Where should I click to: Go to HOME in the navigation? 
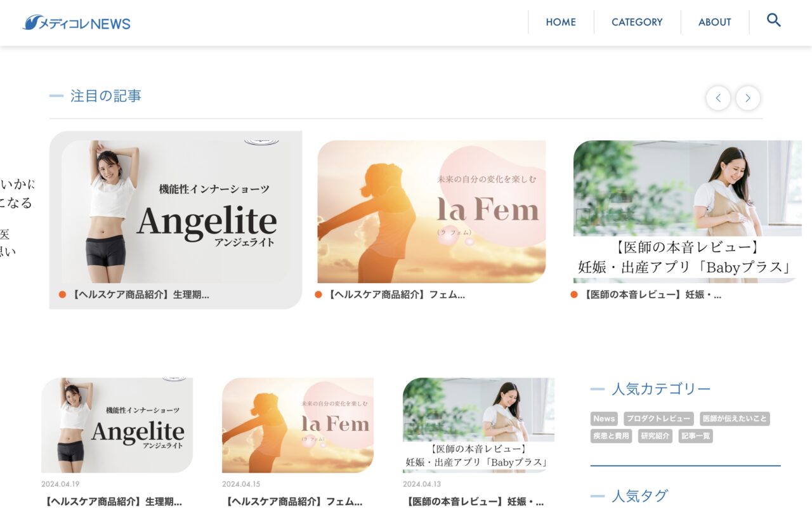click(x=561, y=22)
